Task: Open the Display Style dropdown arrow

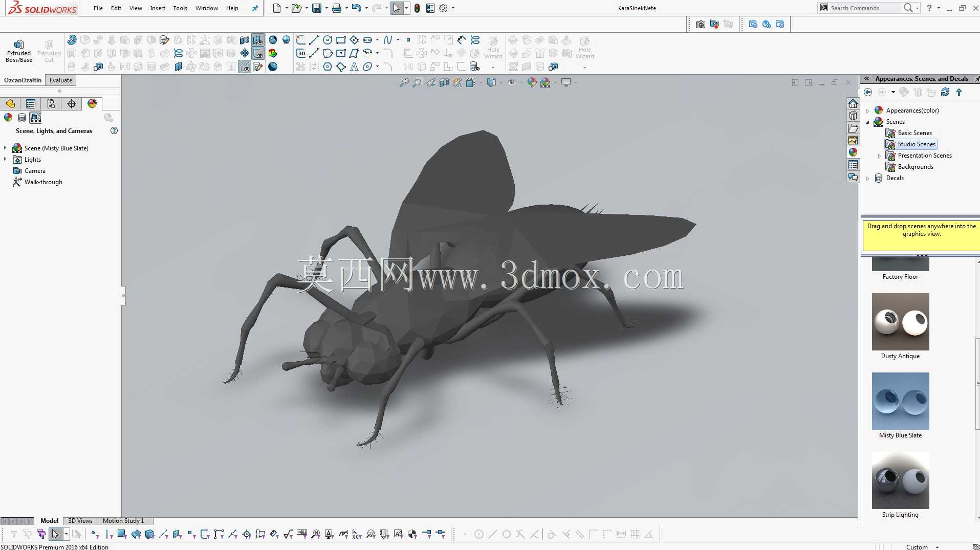Action: 500,82
